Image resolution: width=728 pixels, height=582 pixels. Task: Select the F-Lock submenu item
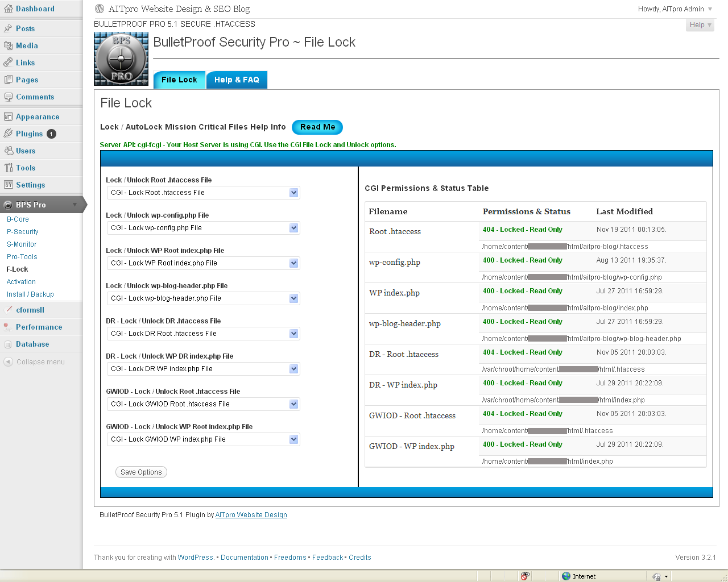point(17,269)
